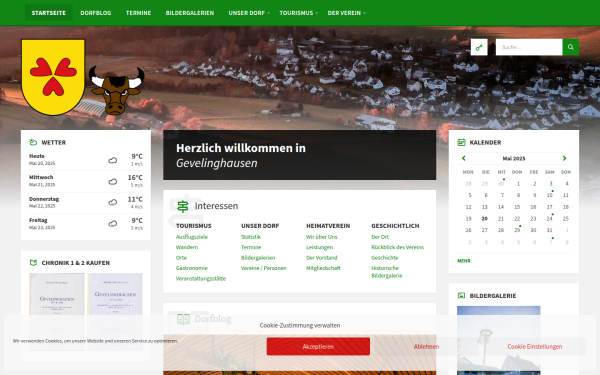Go to previous month in calendar
Screen dimensions: 600x375
click(x=464, y=158)
